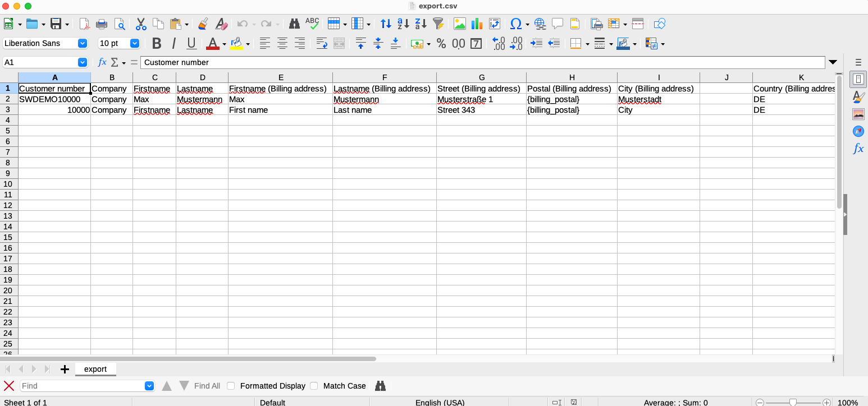This screenshot has height=406, width=868.
Task: Toggle Bold formatting
Action: pos(157,43)
